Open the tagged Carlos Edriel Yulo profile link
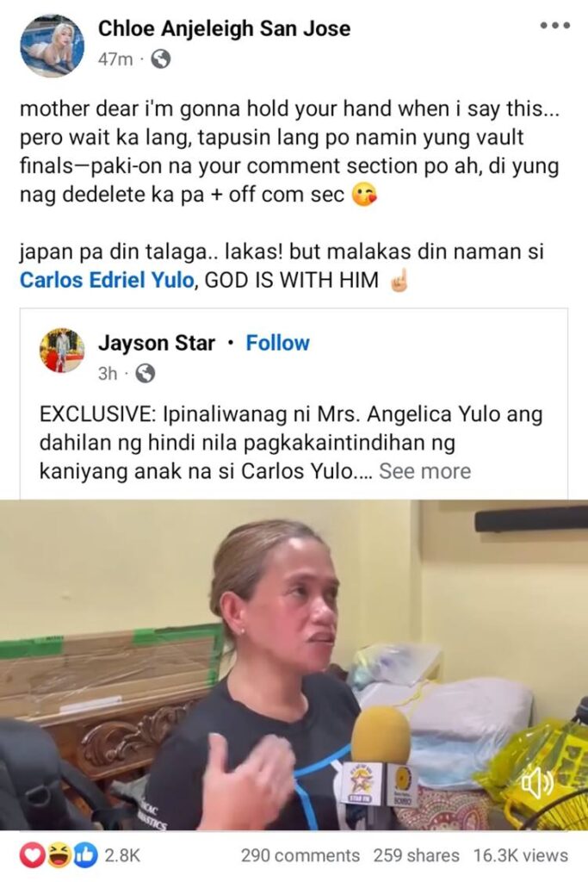 [107, 280]
